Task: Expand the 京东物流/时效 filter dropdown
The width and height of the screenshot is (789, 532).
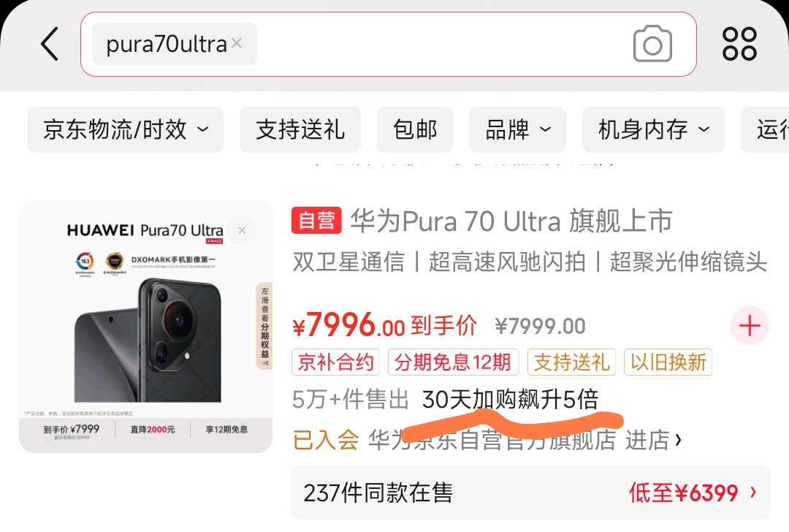Action: pos(126,130)
